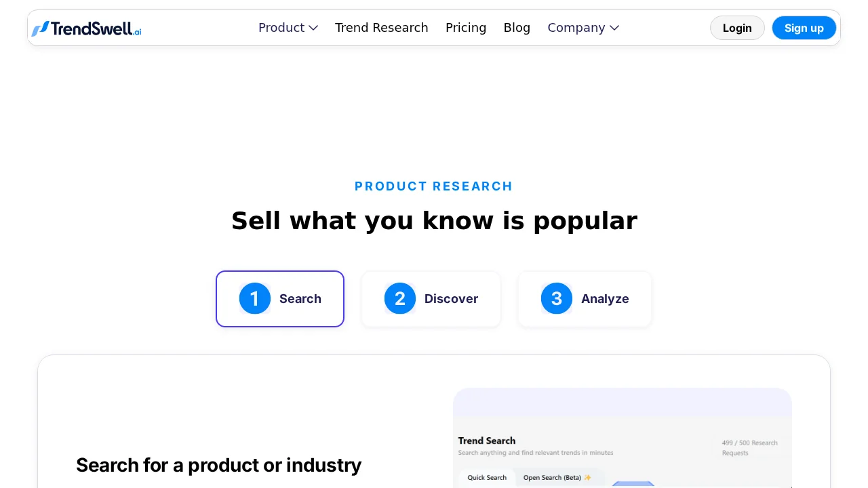Click the numbered badge on the Search step
Screen dimensions: 868x488
point(255,298)
